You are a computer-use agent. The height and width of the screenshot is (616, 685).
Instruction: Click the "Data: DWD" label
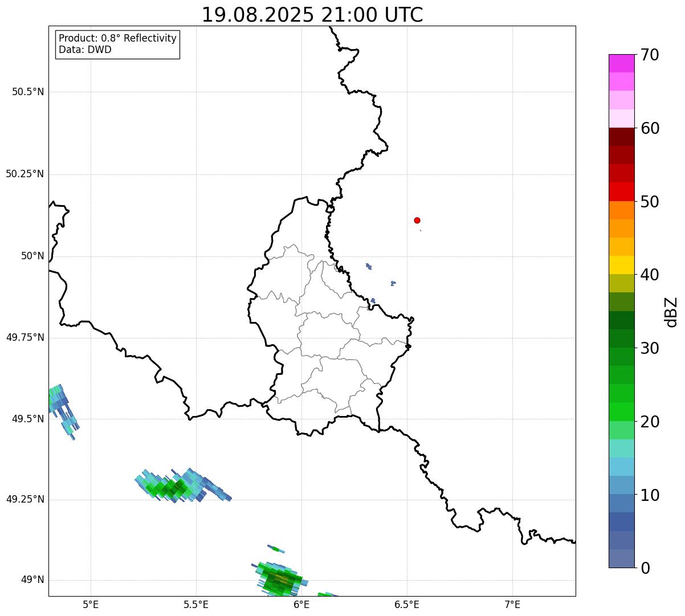85,50
